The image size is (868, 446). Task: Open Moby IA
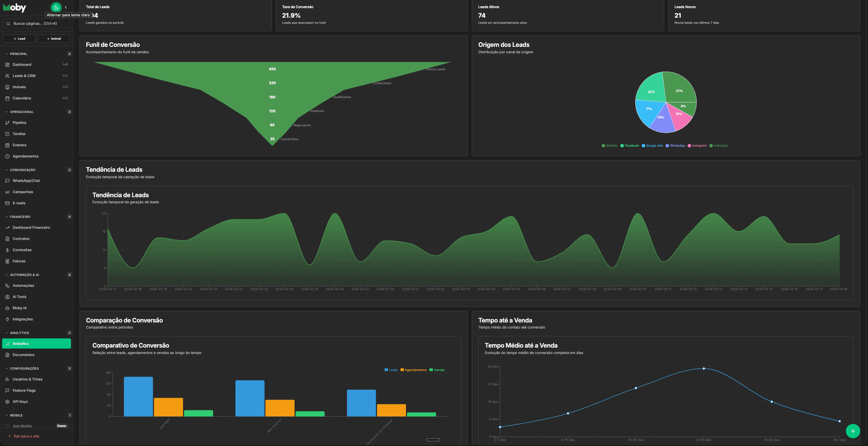20,308
